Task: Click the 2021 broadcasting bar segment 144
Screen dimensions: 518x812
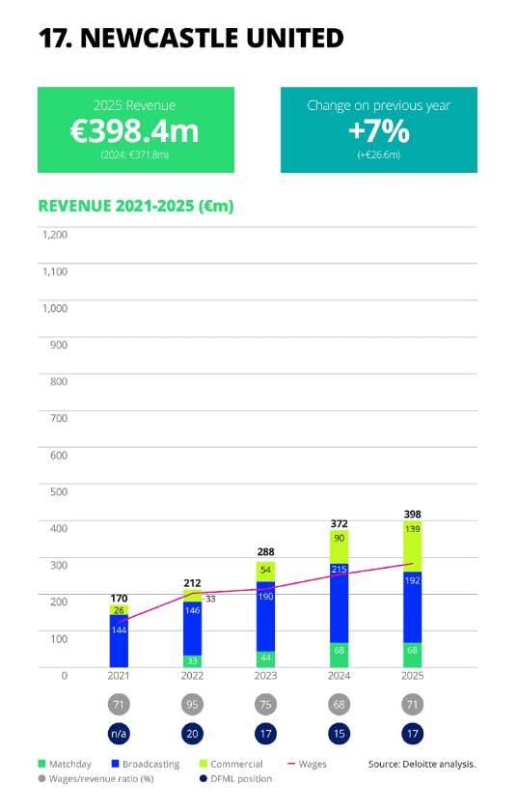Action: [119, 640]
